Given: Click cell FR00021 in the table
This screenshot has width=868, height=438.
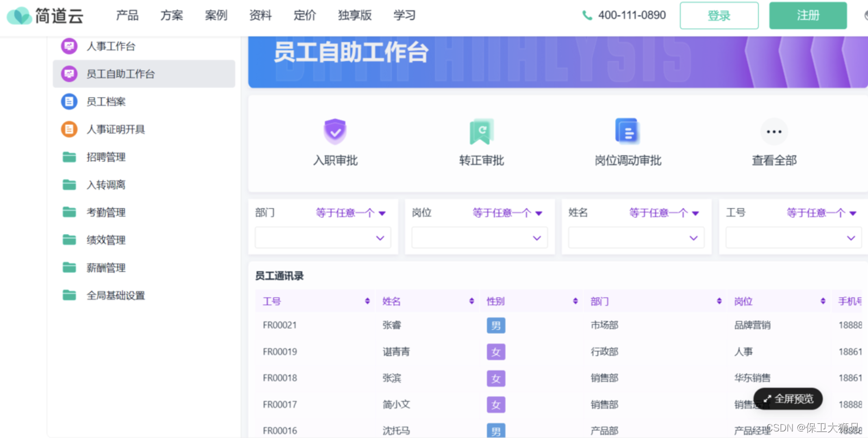Looking at the screenshot, I should [280, 325].
